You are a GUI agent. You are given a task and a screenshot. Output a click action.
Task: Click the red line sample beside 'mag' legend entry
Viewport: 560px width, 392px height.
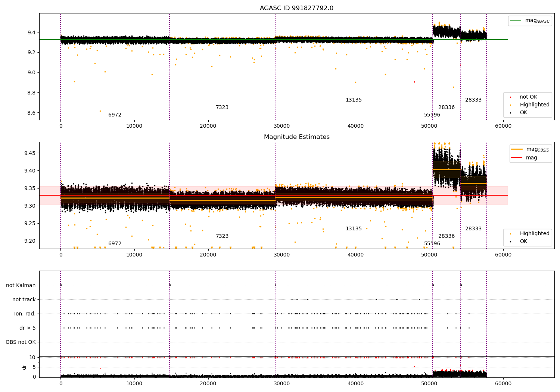(517, 158)
